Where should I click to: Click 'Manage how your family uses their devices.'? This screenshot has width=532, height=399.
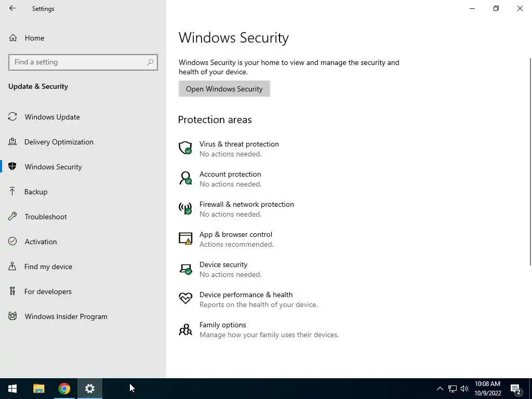(x=269, y=335)
